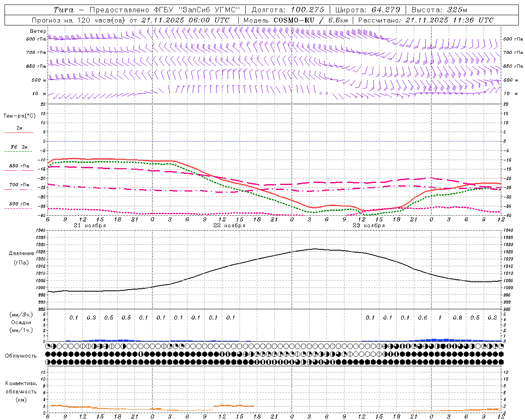The height and width of the screenshot is (420, 525).
Task: Click the date label "22 ноября"
Action: 229,226
